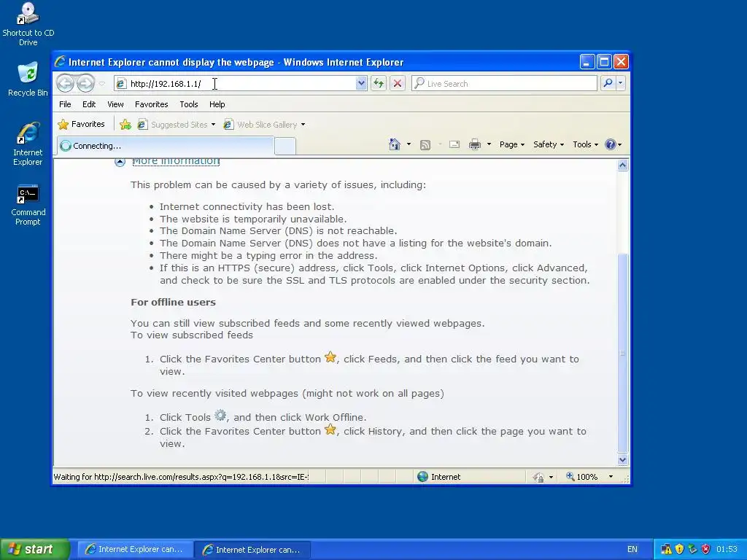Maximize the Internet Explorer window

click(604, 62)
